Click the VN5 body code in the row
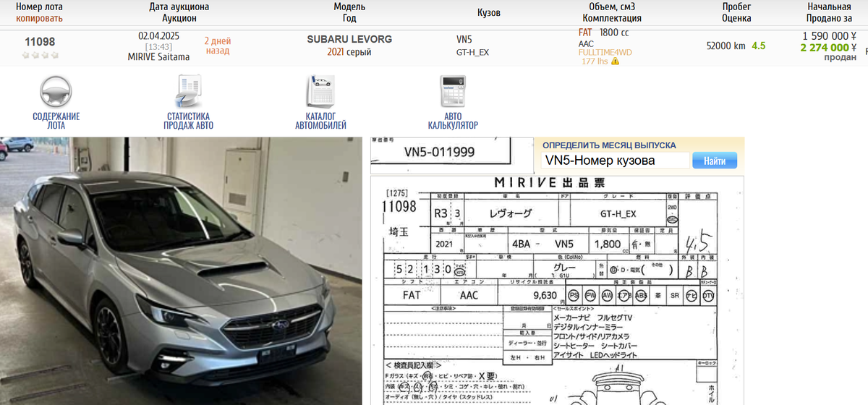Viewport: 868px width, 405px height. coord(465,39)
